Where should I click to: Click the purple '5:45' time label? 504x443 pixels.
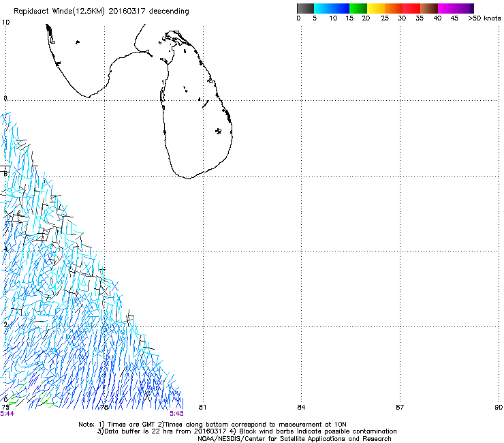click(x=177, y=414)
